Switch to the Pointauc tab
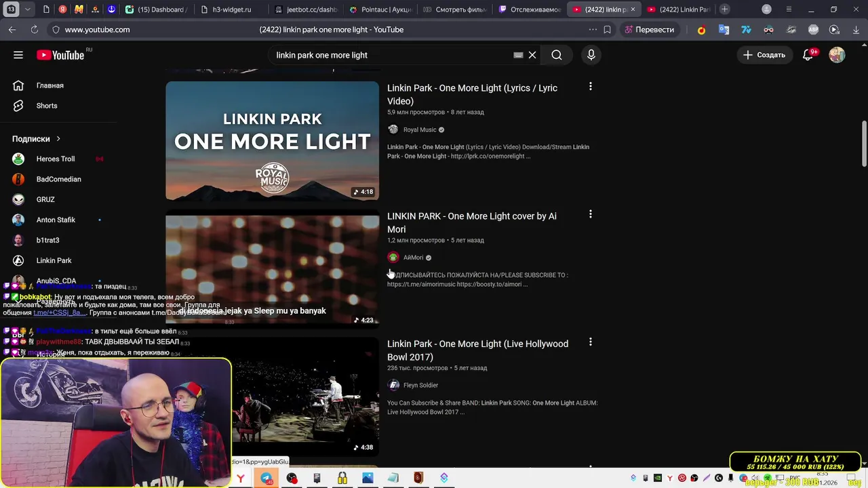Viewport: 868px width, 488px height. 380,9
